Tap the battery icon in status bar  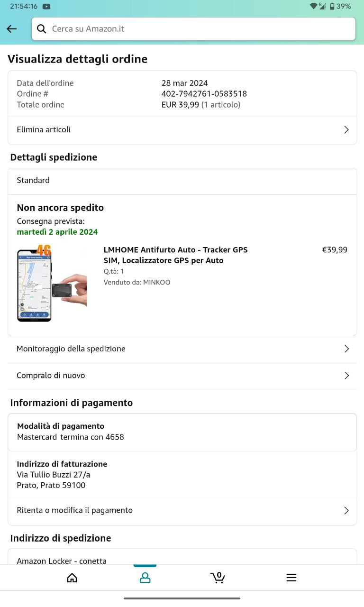tap(332, 7)
